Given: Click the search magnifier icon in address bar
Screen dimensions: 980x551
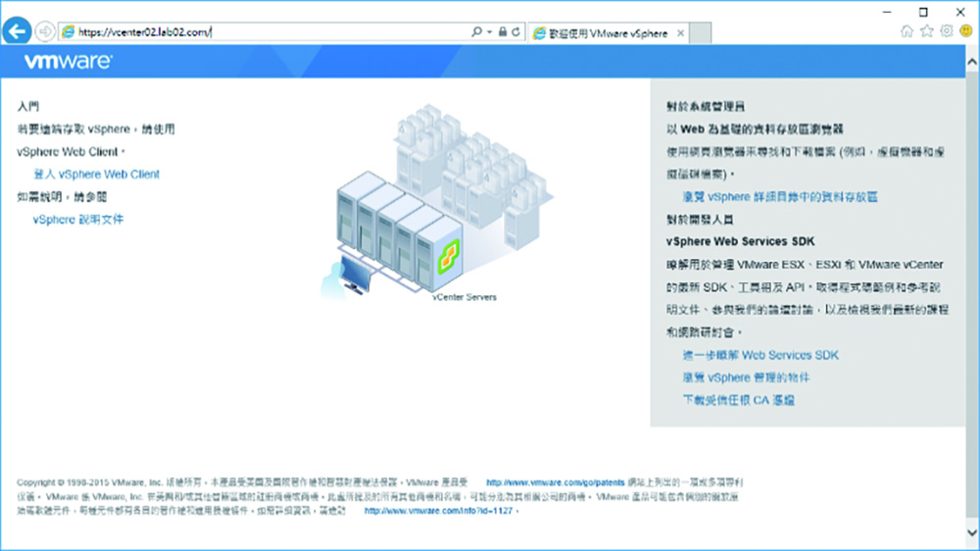Looking at the screenshot, I should (x=476, y=31).
